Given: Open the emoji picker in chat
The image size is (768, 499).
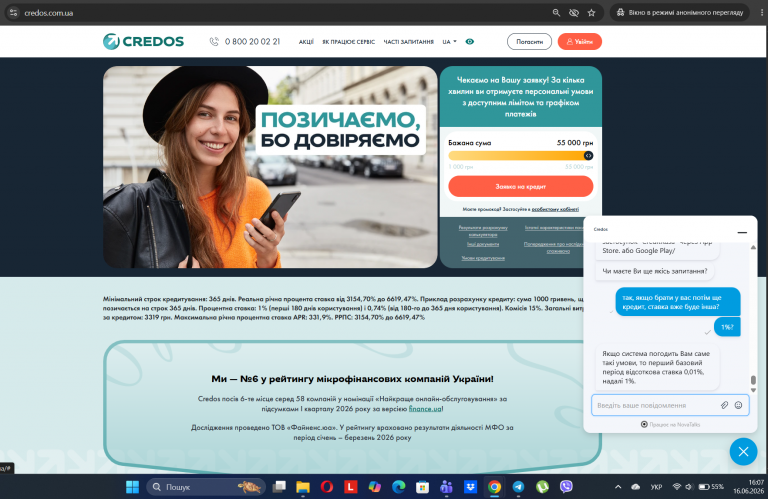Looking at the screenshot, I should (x=738, y=405).
